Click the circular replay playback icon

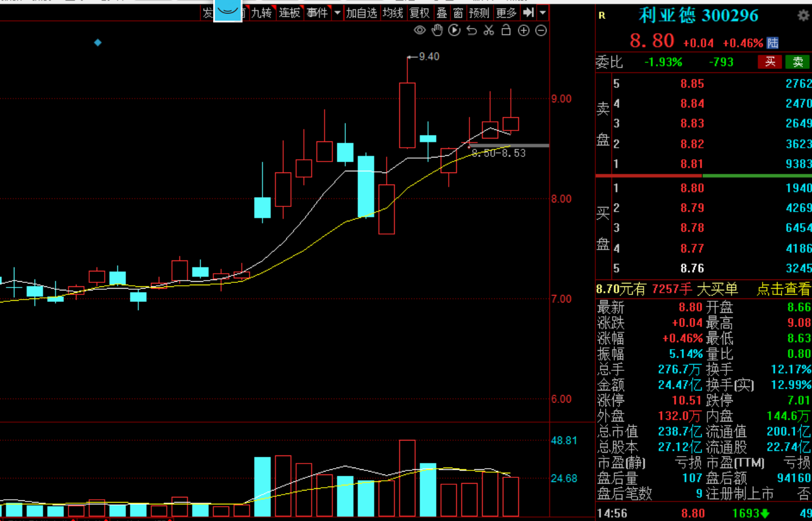[455, 30]
